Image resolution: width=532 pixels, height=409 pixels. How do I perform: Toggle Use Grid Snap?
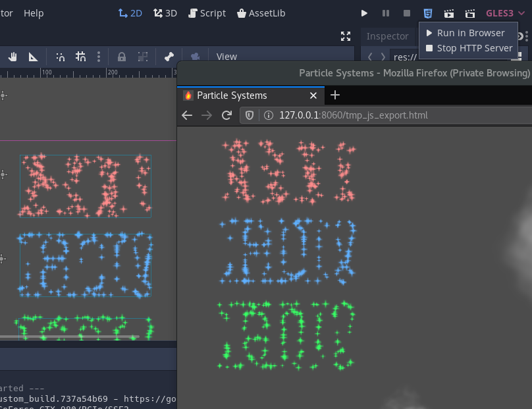[79, 57]
